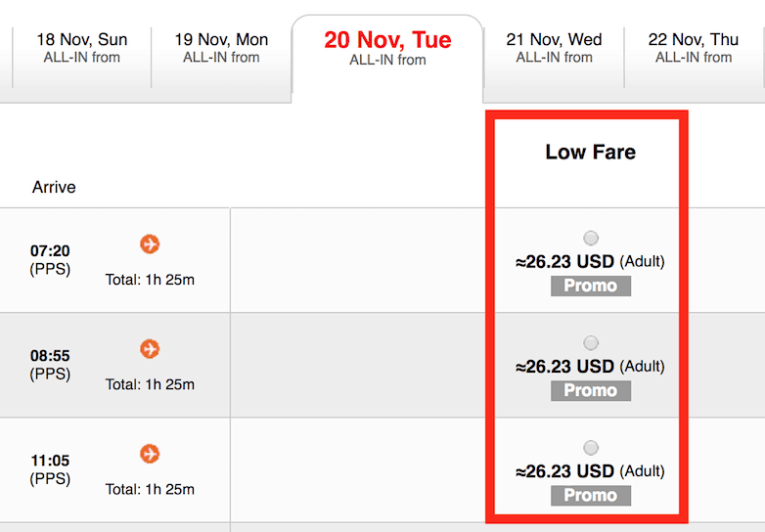Click the total duration under the 11:05 flight icon
The height and width of the screenshot is (532, 765).
[x=150, y=489]
